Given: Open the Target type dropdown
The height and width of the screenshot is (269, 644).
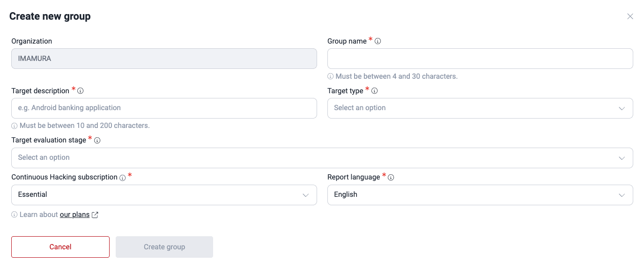Looking at the screenshot, I should point(480,108).
